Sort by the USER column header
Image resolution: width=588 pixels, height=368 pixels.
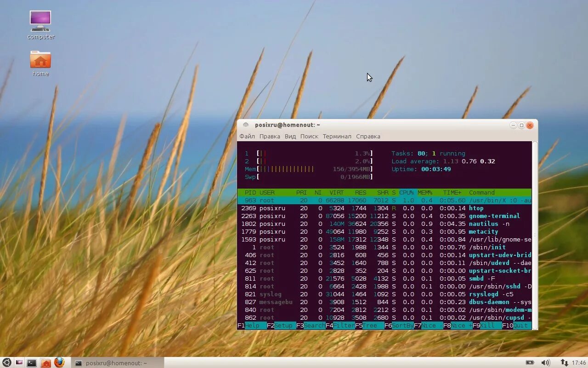267,193
